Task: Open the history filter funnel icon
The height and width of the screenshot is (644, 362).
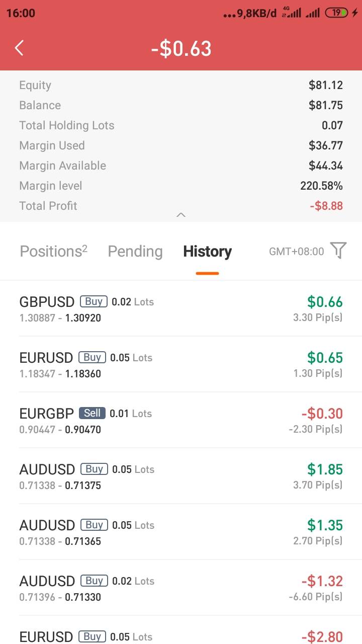Action: [338, 251]
